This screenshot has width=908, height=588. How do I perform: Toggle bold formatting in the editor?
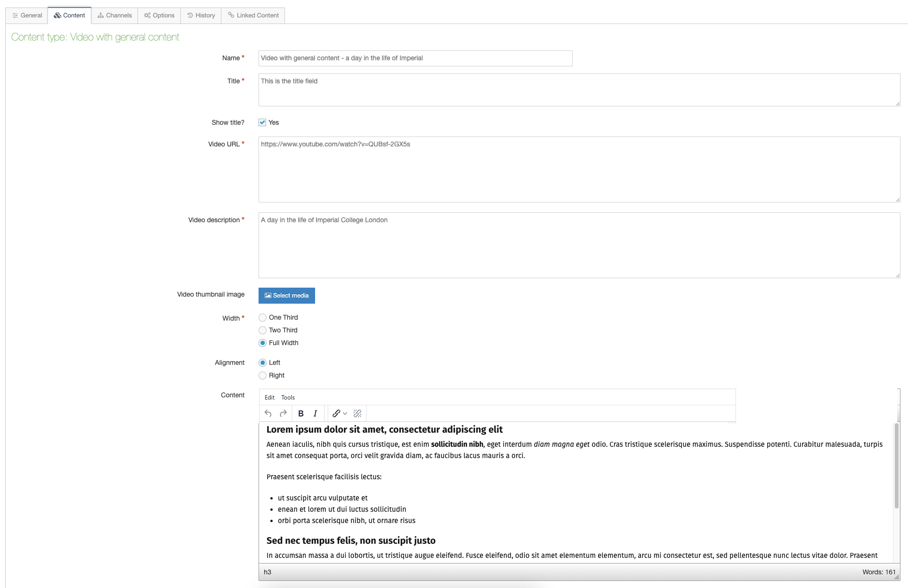[301, 413]
